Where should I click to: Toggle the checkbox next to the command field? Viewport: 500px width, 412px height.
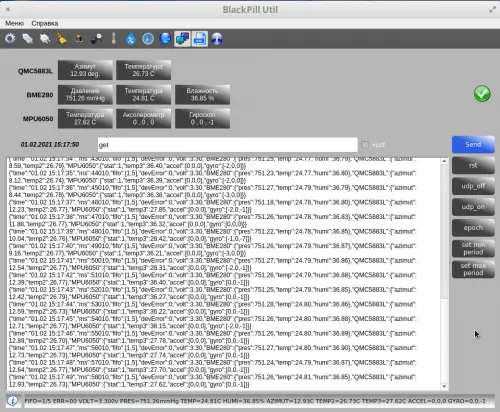tap(365, 145)
